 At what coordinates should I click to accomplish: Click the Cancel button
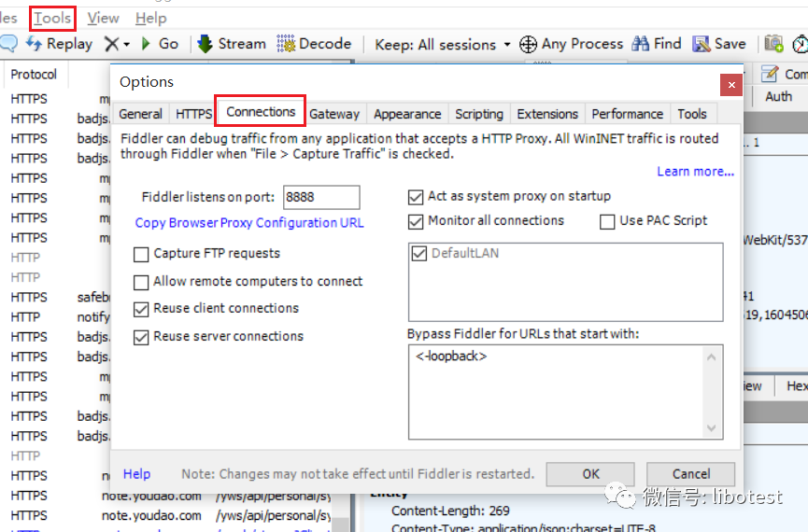point(690,474)
